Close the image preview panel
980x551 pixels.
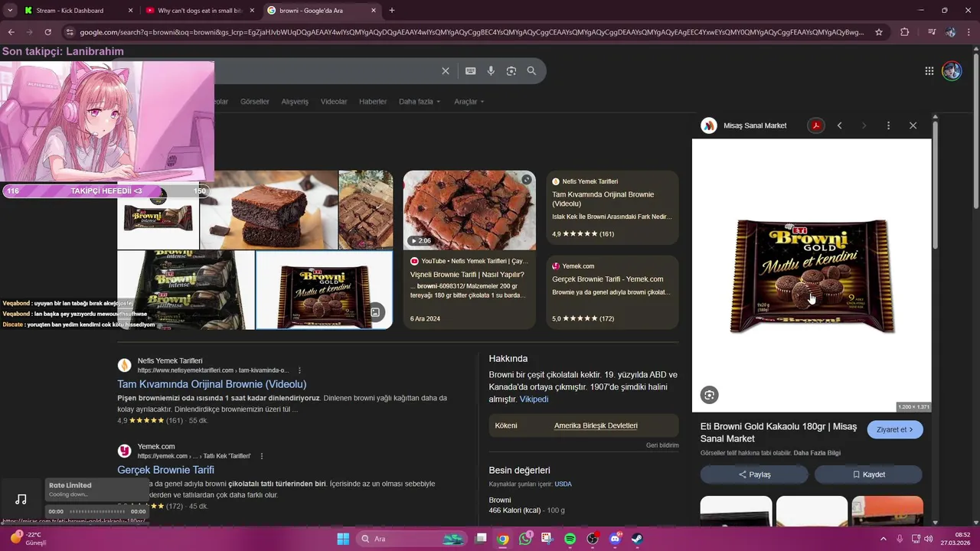click(x=913, y=126)
